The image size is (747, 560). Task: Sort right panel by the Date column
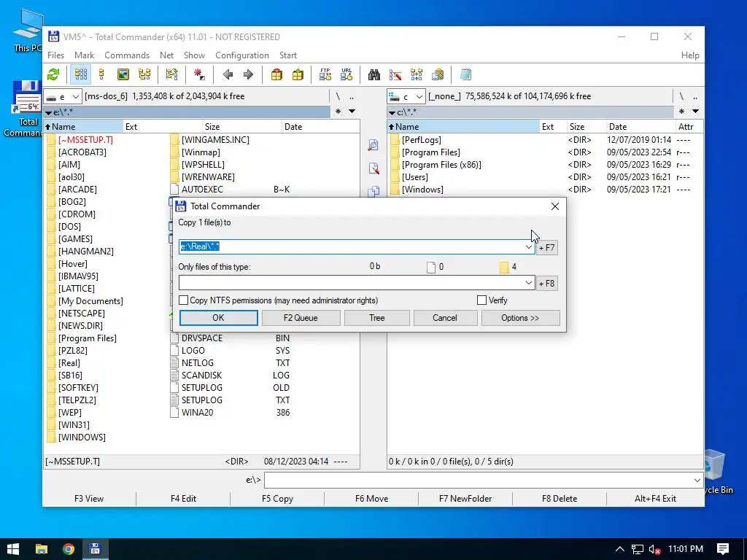[640, 127]
